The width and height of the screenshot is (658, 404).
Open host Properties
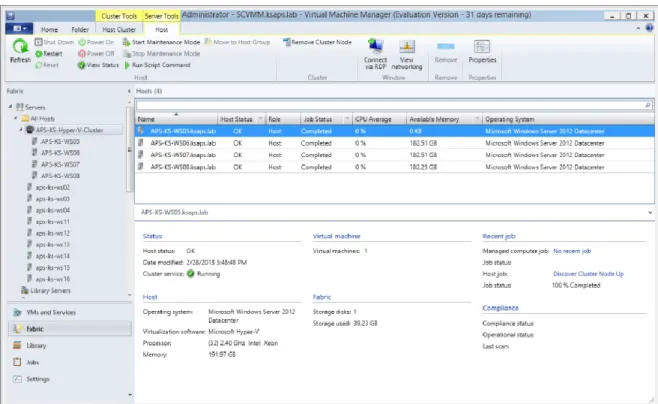482,52
